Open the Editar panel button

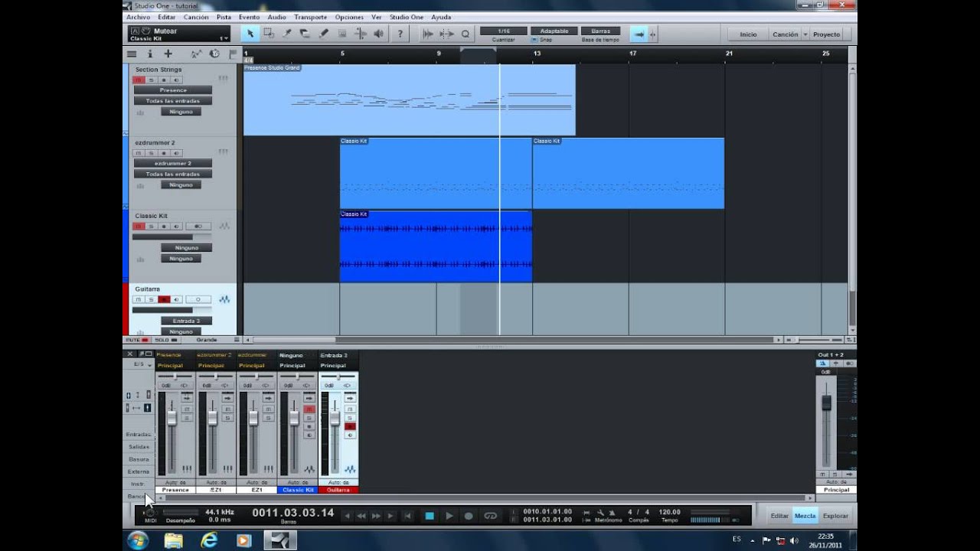point(779,516)
